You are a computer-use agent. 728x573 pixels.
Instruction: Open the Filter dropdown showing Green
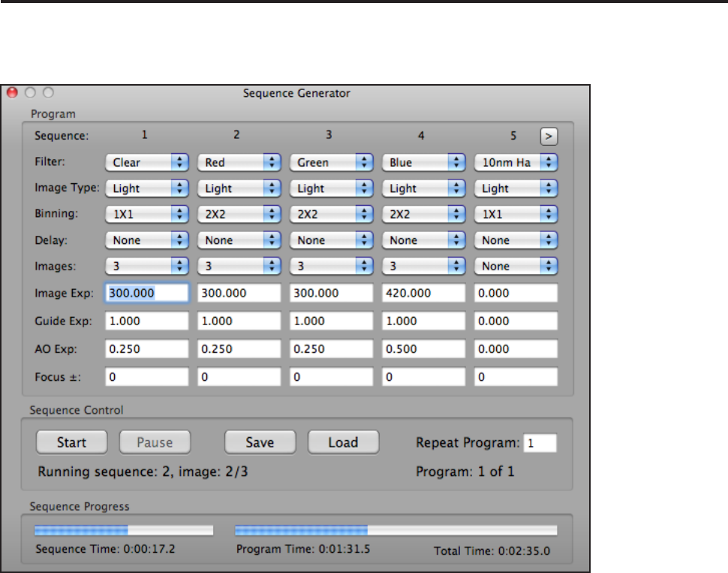pyautogui.click(x=332, y=162)
